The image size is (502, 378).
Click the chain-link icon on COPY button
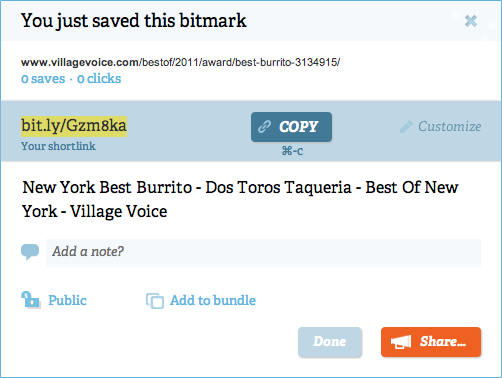264,127
